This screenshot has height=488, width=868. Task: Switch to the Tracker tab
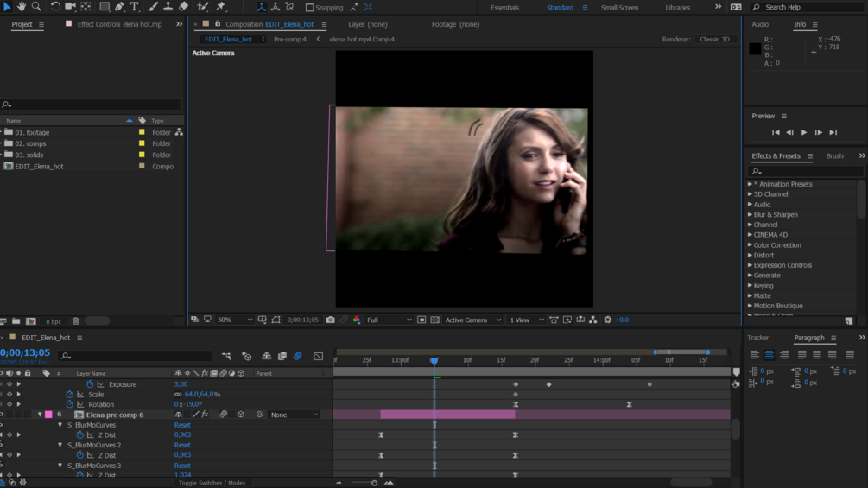[x=757, y=338]
